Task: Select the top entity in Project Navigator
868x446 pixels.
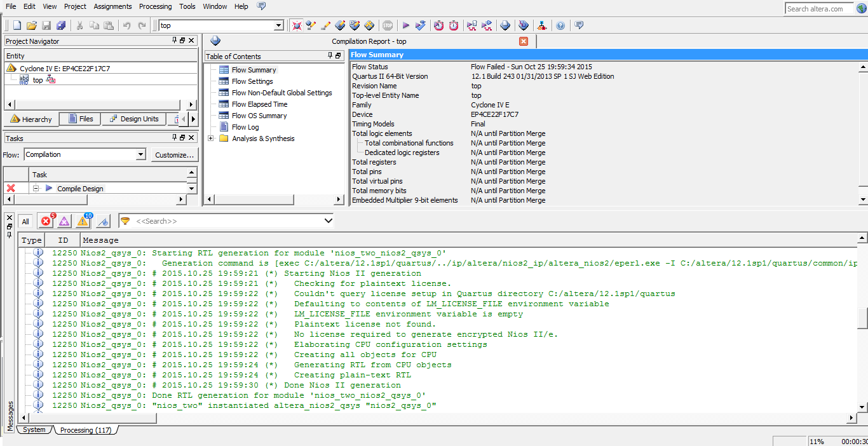Action: click(37, 80)
